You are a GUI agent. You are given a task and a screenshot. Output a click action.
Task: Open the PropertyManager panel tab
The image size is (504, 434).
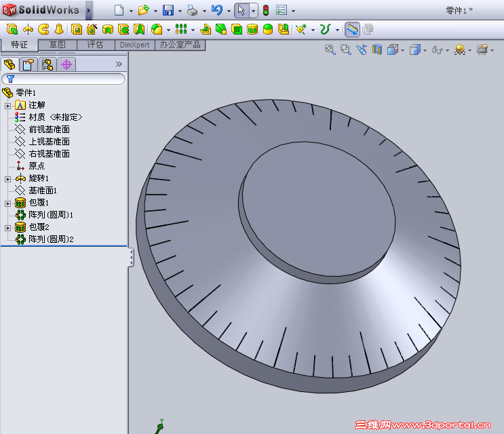(x=28, y=64)
